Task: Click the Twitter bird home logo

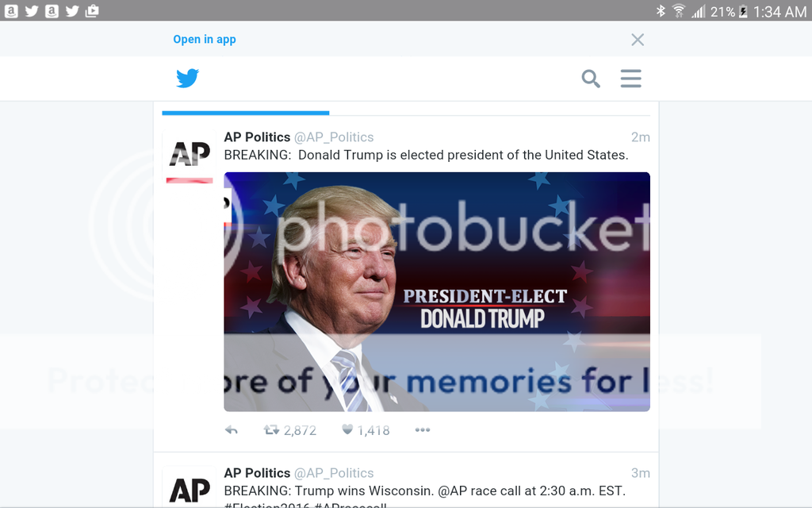Action: (187, 79)
